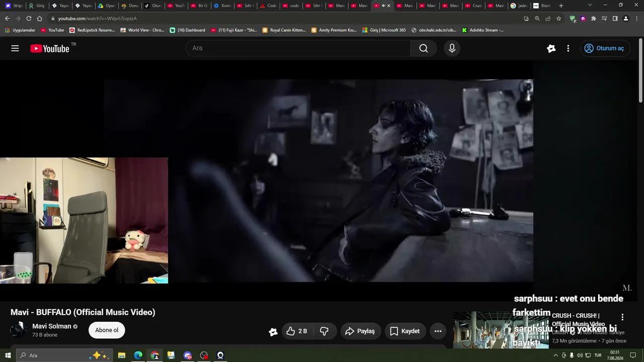Go back in Chrome
Viewport: 644px width, 362px height.
(x=7, y=19)
